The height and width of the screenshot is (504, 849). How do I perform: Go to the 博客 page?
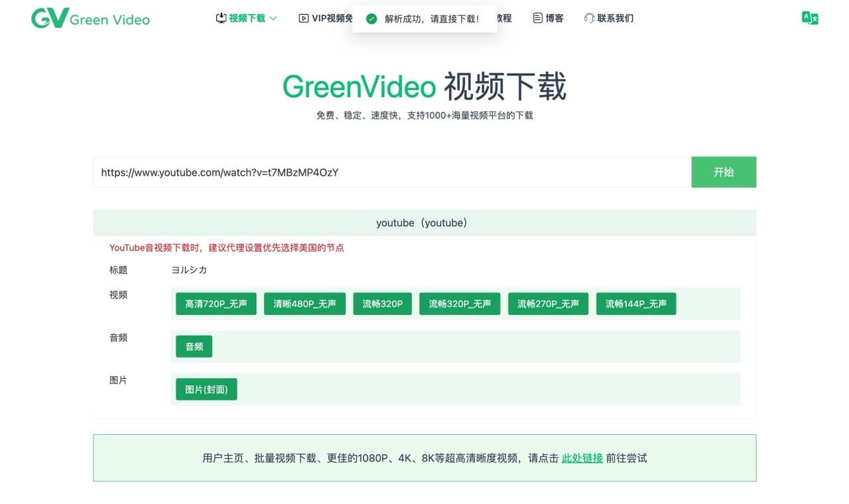coord(549,19)
